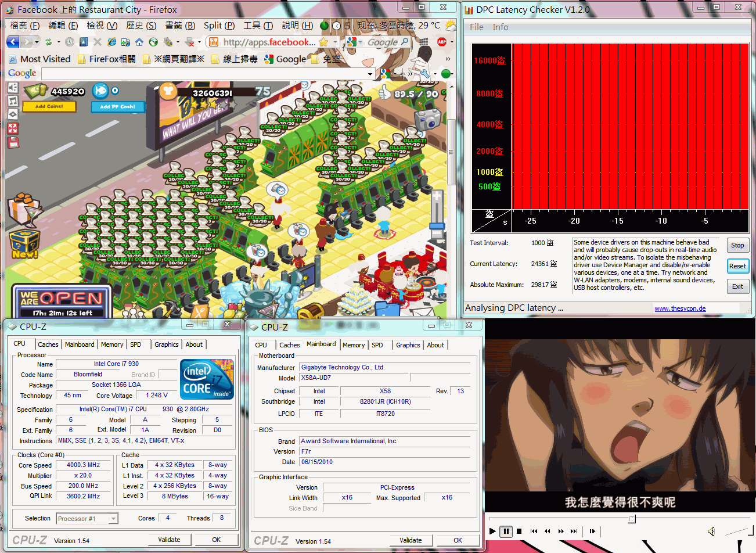
Task: Open the File menu in DPC Latency Checker
Action: [x=477, y=27]
